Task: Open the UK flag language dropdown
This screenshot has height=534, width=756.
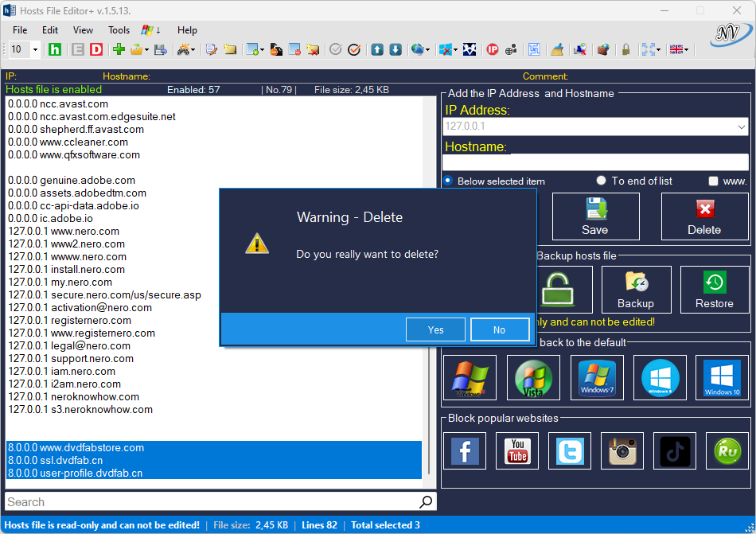Action: pos(686,49)
